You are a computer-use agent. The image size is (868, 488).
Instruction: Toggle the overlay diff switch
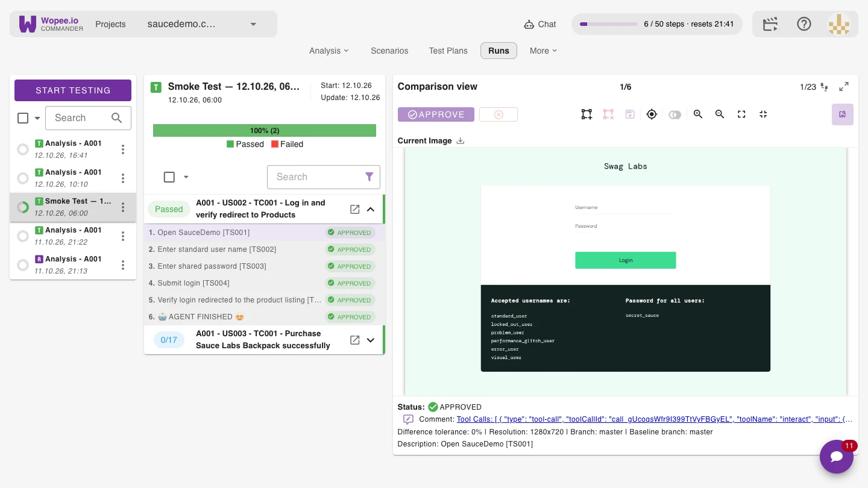click(x=675, y=114)
